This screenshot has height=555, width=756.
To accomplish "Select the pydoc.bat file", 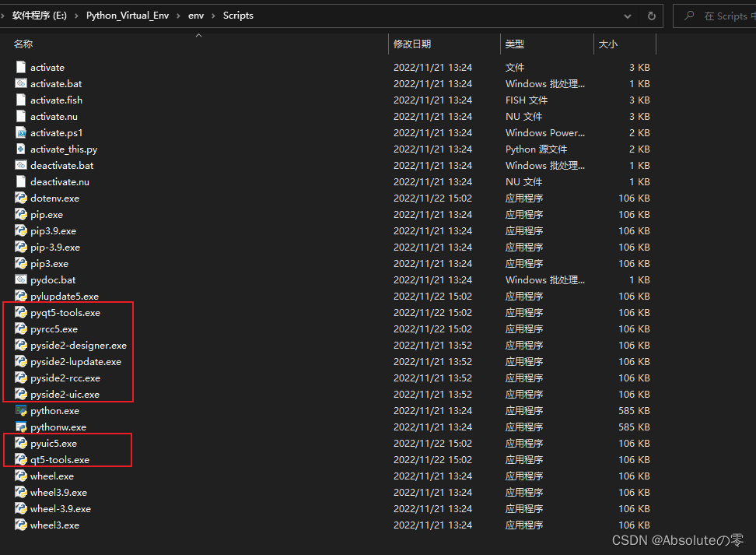I will point(49,279).
